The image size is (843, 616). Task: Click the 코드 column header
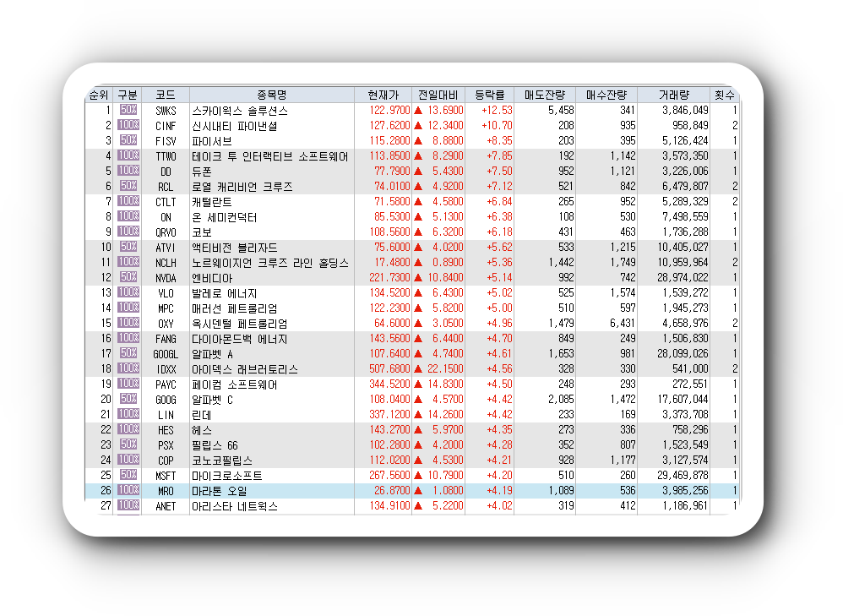(x=166, y=95)
